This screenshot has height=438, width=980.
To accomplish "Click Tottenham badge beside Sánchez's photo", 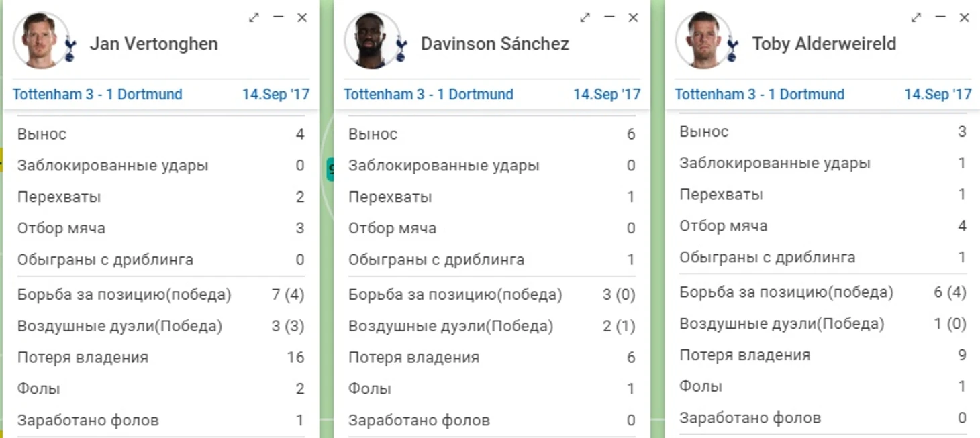I will point(401,50).
